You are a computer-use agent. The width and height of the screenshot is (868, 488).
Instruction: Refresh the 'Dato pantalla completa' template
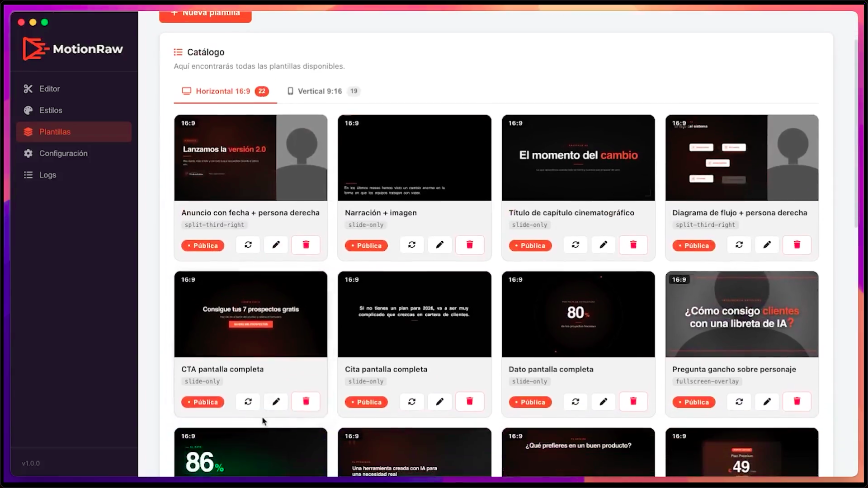tap(576, 401)
